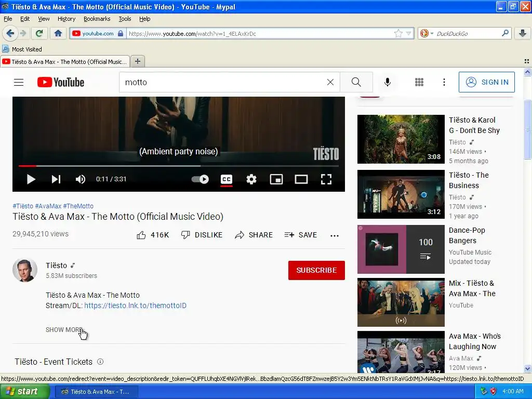Image resolution: width=532 pixels, height=399 pixels.
Task: Click the magnifier search button
Action: click(356, 82)
